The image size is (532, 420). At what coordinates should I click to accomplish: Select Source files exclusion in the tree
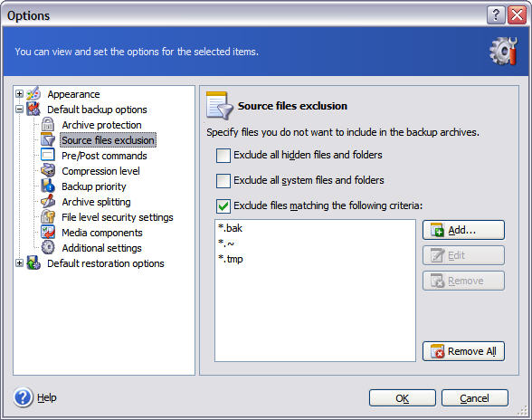tap(108, 140)
